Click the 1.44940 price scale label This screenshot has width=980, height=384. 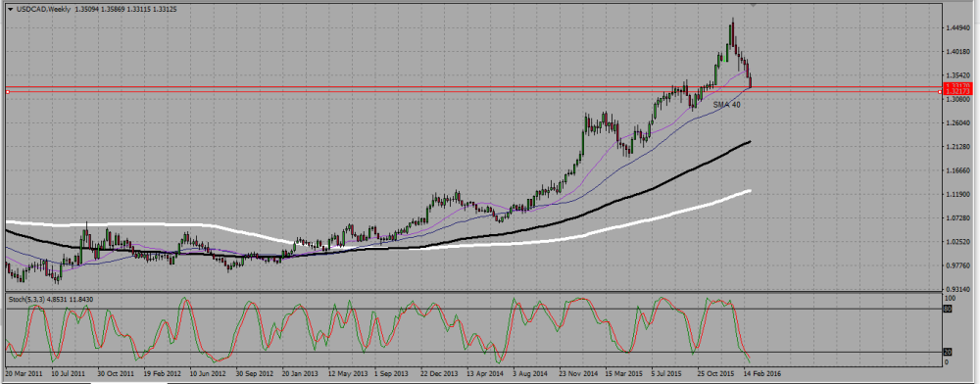point(958,28)
